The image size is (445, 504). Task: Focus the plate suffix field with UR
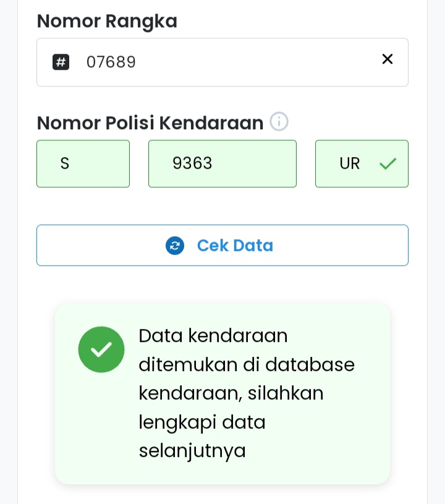350,164
